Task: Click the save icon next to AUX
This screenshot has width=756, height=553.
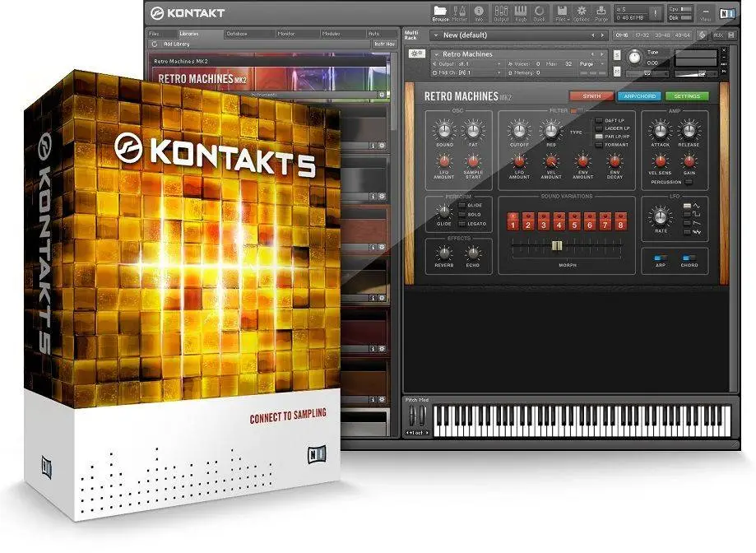Action: 731,35
